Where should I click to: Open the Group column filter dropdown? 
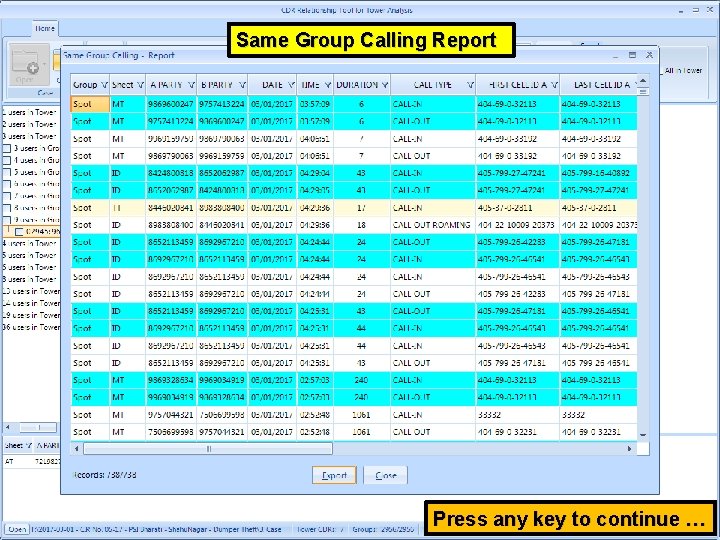click(x=104, y=85)
